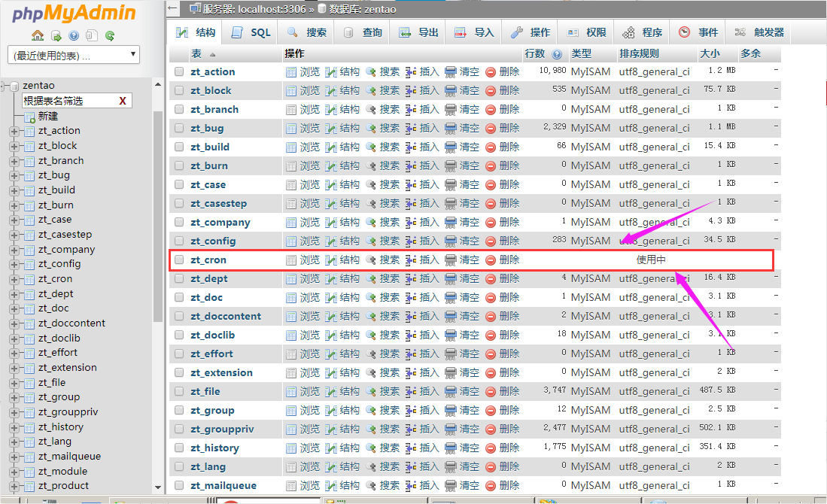Click the collapse navigation arrow icon

[x=172, y=8]
